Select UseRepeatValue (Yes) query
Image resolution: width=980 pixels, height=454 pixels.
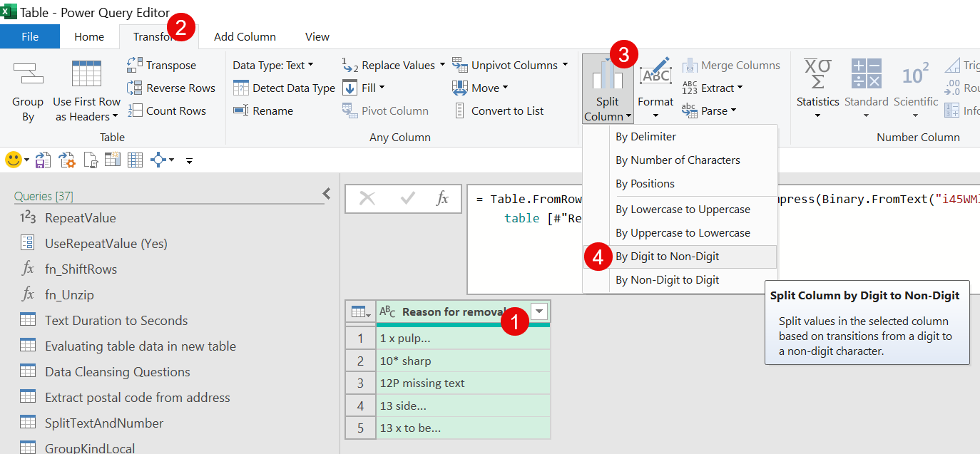(x=106, y=244)
